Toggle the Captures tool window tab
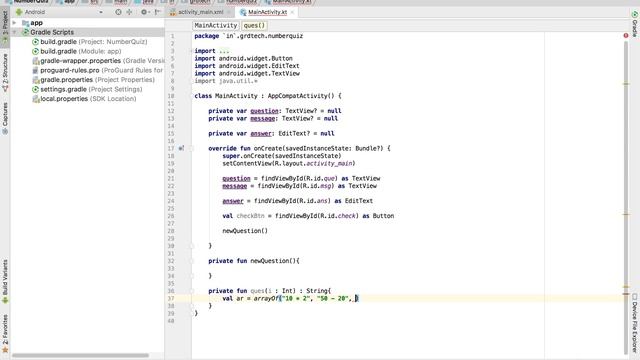Screen dimensions: 640x360 [5, 118]
